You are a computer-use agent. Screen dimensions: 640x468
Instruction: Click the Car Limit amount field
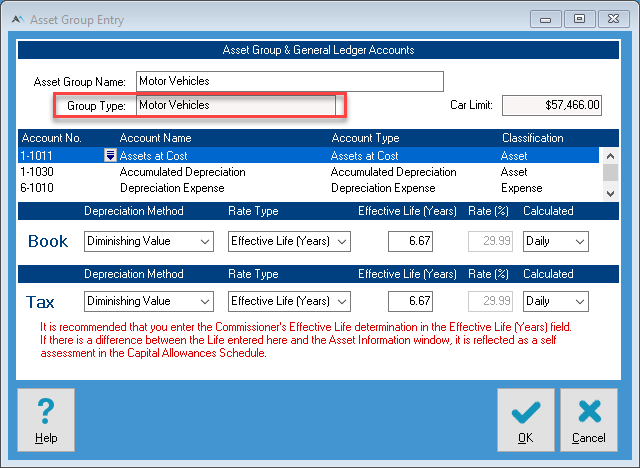pyautogui.click(x=553, y=104)
